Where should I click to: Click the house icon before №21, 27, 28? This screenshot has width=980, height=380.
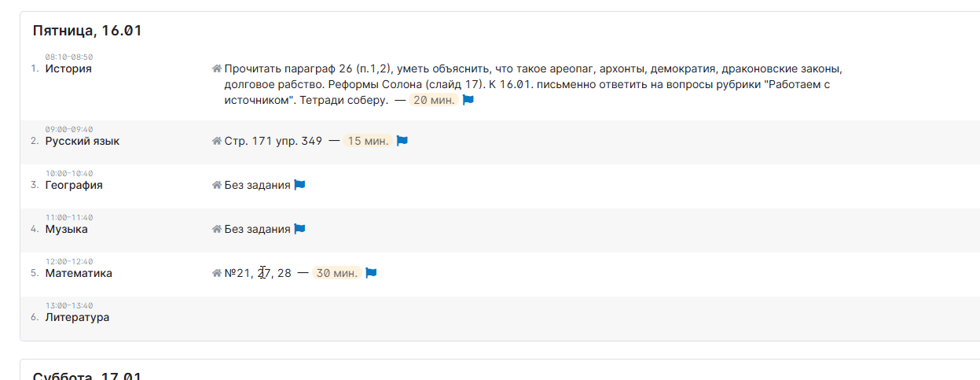coord(217,273)
